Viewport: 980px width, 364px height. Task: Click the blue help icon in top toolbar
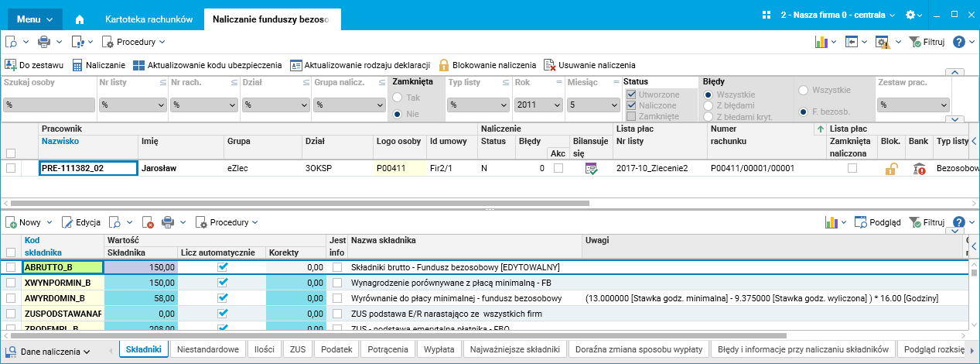(958, 42)
